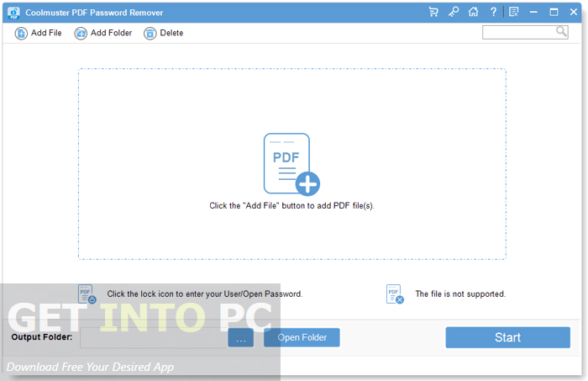This screenshot has height=381, width=588.
Task: Close the Coolmuster PDF Password Remover window
Action: 574,12
